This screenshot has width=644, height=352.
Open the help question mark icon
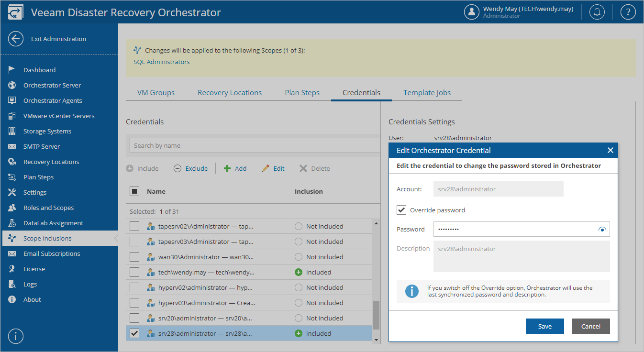tap(628, 12)
